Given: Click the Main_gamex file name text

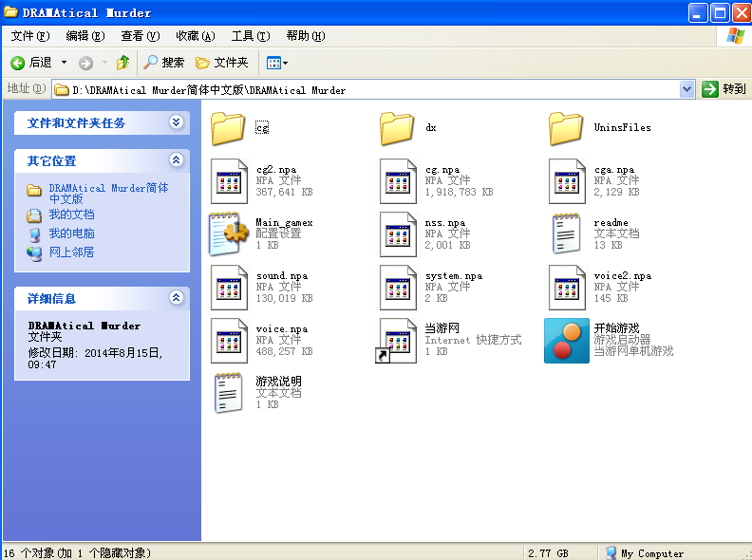Looking at the screenshot, I should pyautogui.click(x=284, y=222).
